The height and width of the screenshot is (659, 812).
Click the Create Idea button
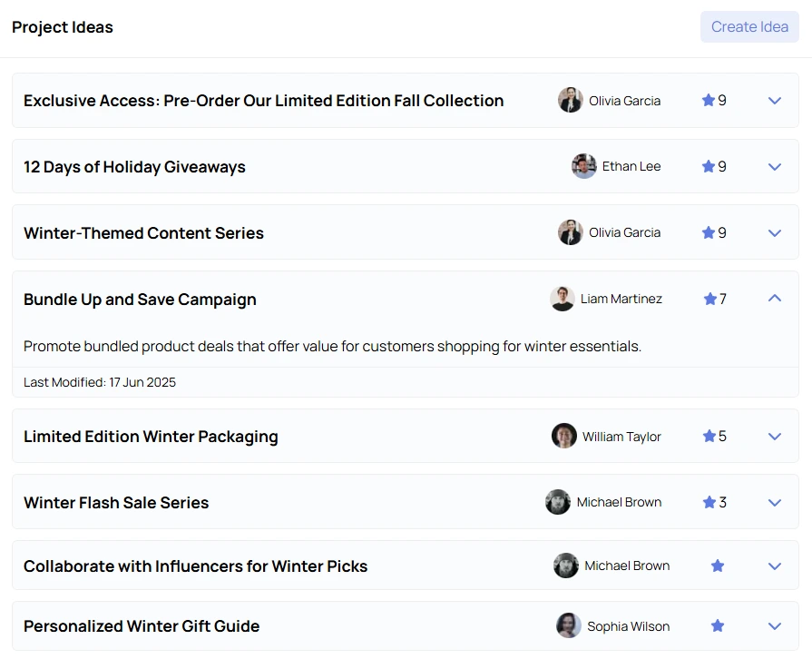click(749, 27)
